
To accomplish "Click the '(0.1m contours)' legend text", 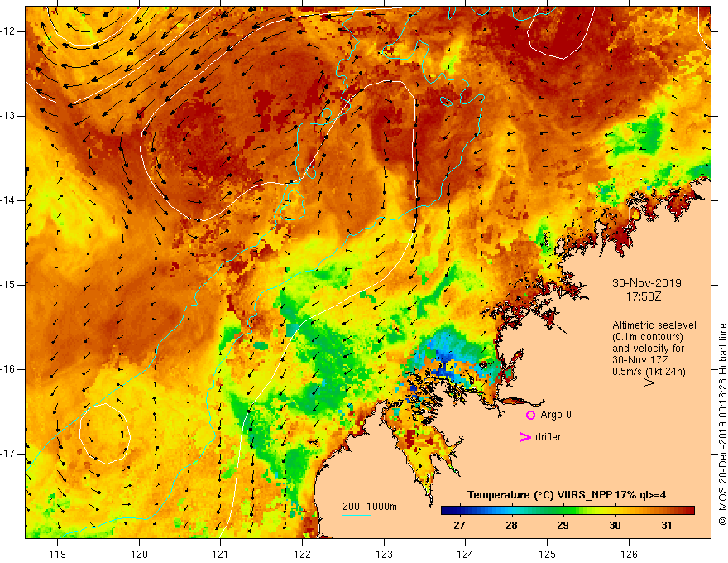I will [648, 337].
